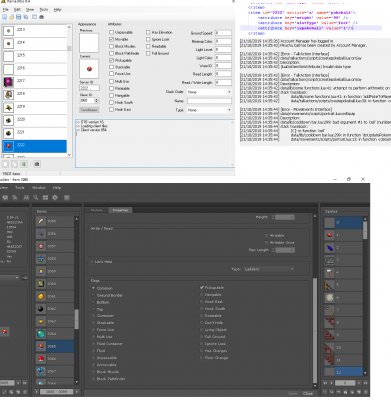Enable Hangable flag in Object Builder
This screenshot has width=391, height=400.
pos(202,295)
